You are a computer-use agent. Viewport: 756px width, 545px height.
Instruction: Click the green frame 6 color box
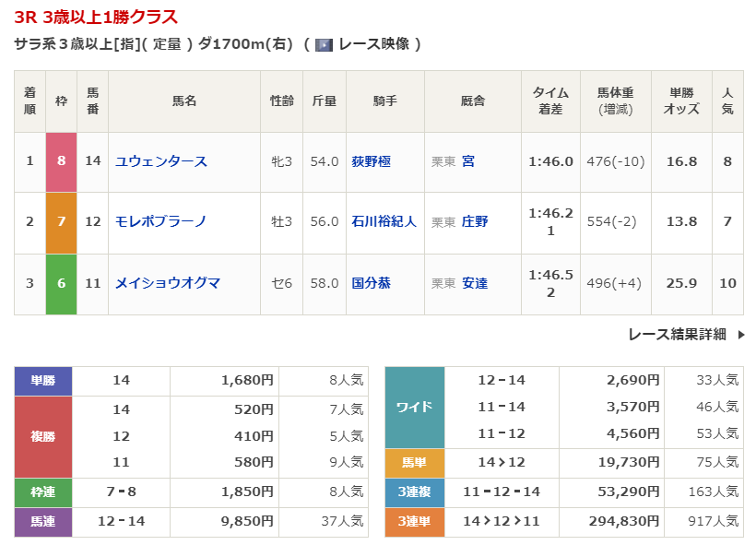[x=61, y=283]
